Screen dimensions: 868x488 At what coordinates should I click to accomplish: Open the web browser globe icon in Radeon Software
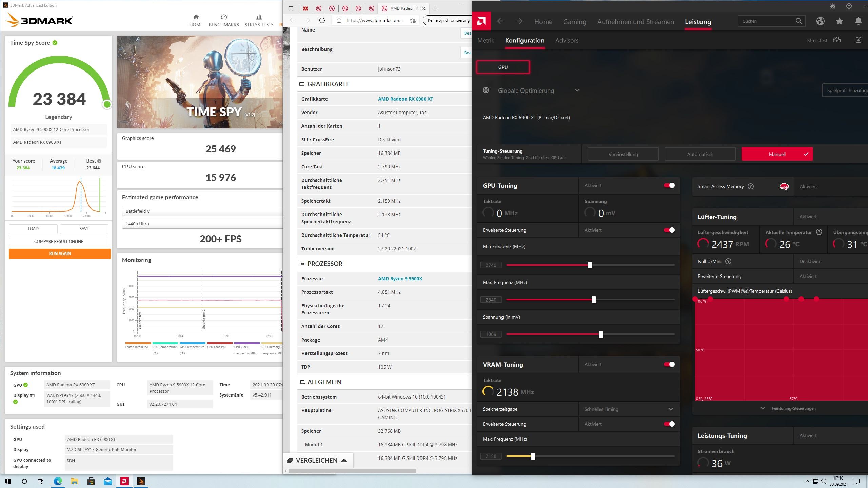click(820, 21)
